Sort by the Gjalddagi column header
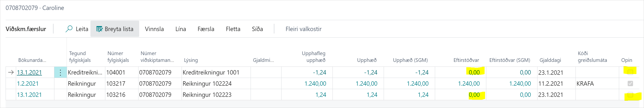The height and width of the screenshot is (108, 644). point(550,60)
